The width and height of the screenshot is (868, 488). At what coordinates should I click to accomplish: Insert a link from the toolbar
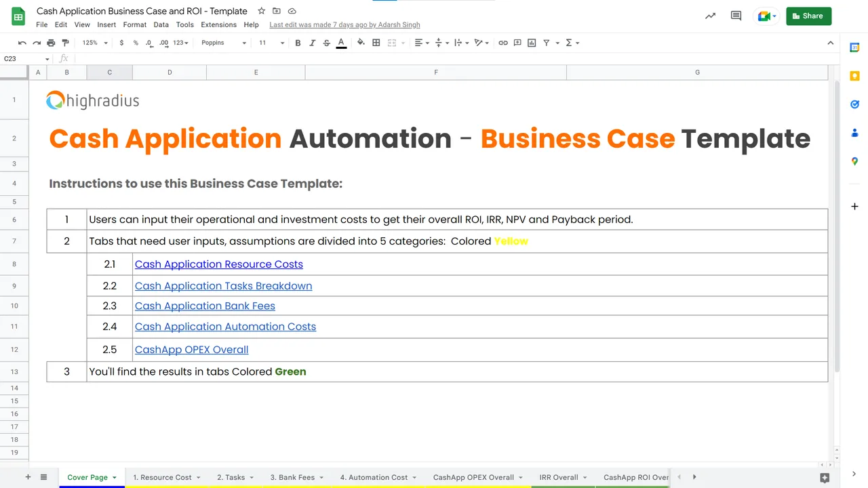pyautogui.click(x=503, y=43)
